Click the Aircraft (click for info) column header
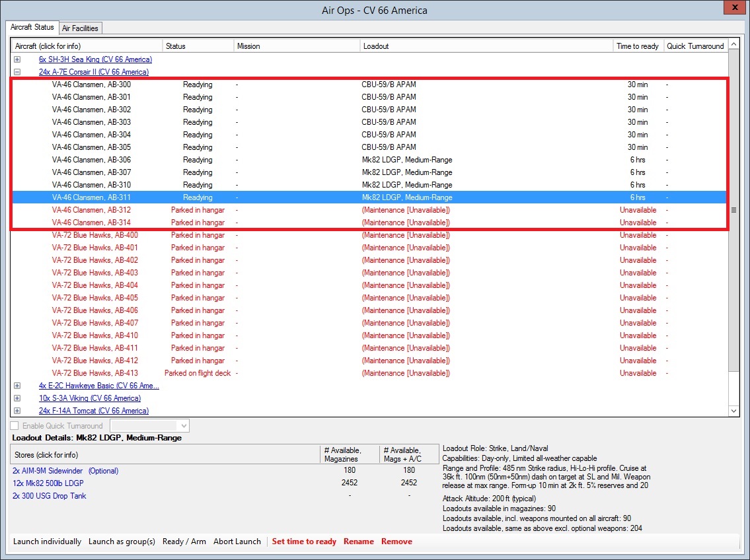The image size is (750, 560). click(x=87, y=46)
